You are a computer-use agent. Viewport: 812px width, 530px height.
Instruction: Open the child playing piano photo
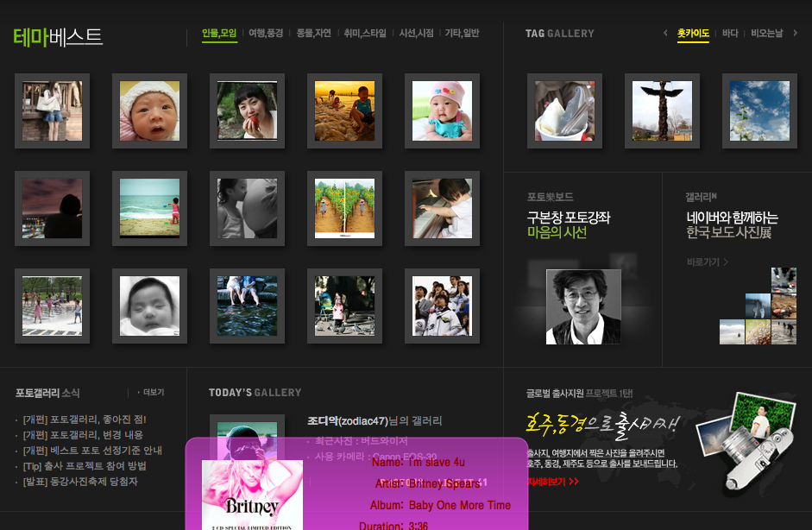pyautogui.click(x=442, y=208)
